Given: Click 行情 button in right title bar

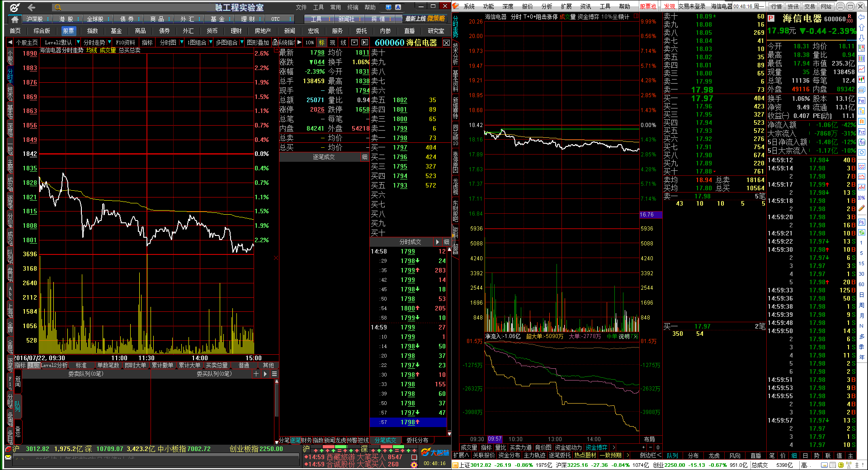Looking at the screenshot, I should pos(776,6).
